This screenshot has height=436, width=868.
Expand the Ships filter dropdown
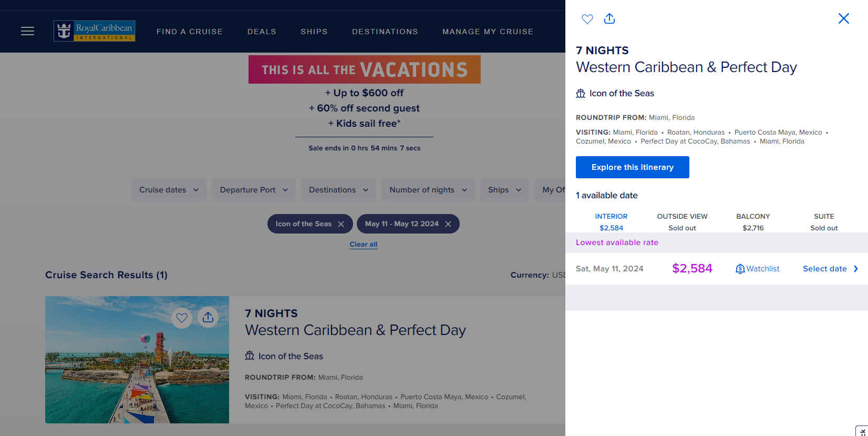tap(504, 190)
